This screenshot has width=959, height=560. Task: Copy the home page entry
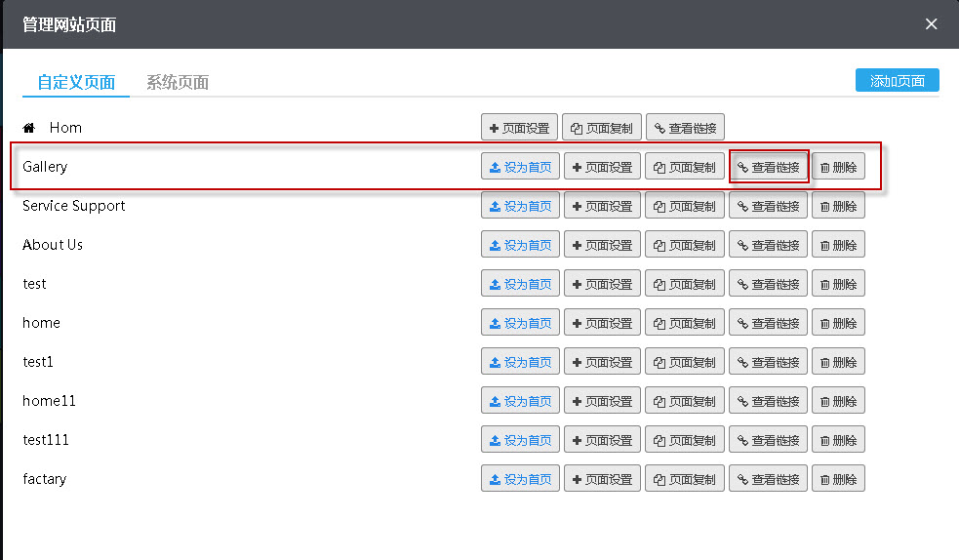click(684, 323)
